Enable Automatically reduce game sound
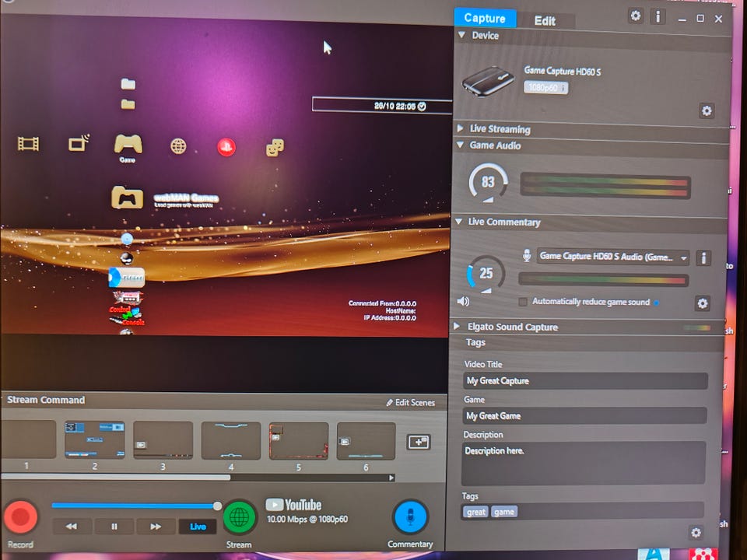 point(523,302)
